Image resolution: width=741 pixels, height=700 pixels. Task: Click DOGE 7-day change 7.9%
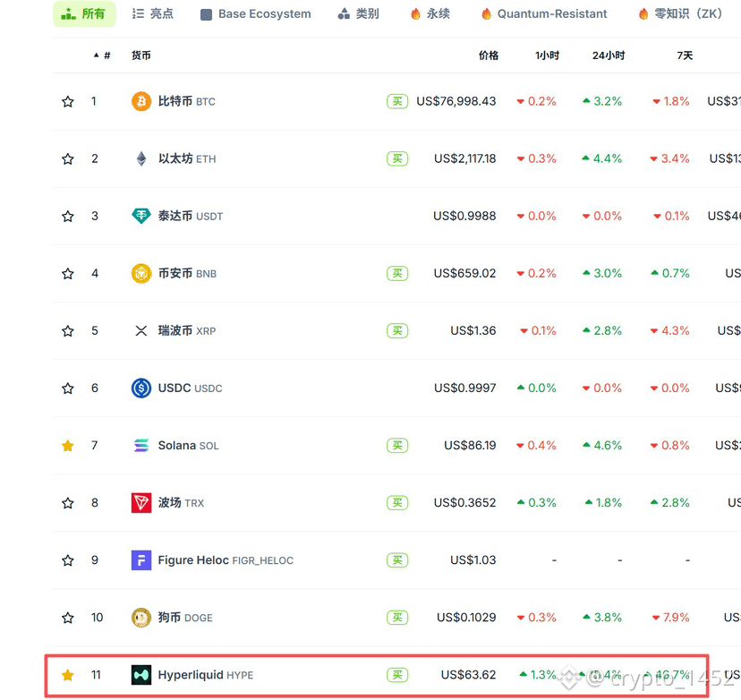[x=670, y=618]
